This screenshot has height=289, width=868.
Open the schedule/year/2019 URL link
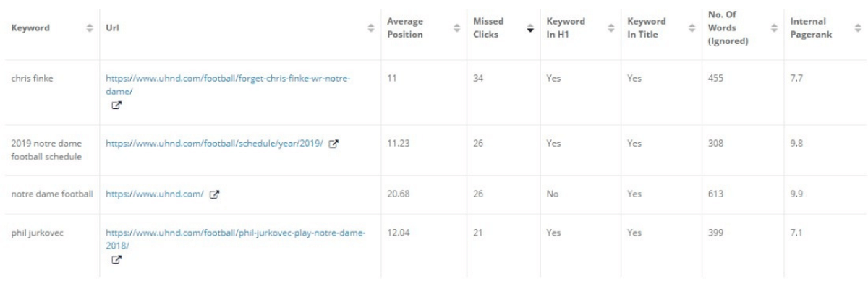[x=215, y=144]
